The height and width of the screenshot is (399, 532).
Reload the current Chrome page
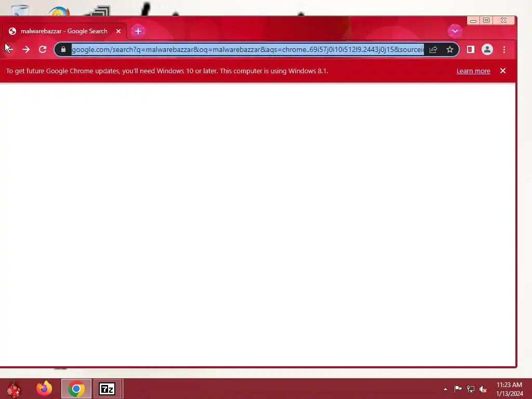[x=43, y=49]
